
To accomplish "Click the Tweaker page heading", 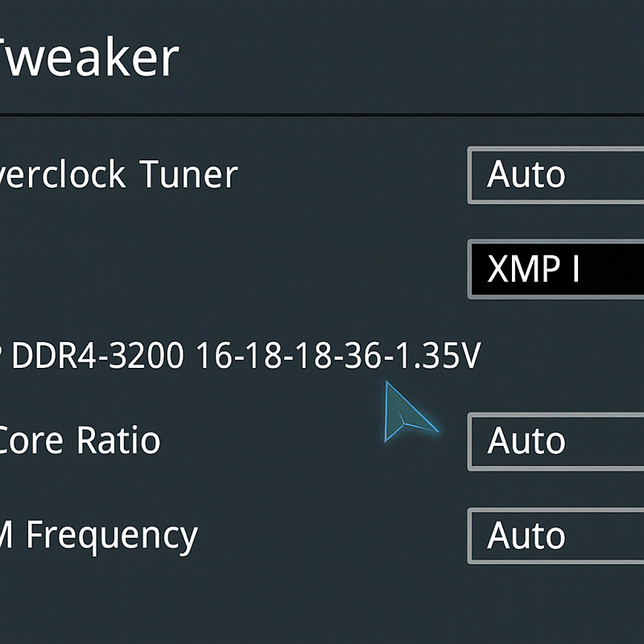I will pyautogui.click(x=89, y=57).
